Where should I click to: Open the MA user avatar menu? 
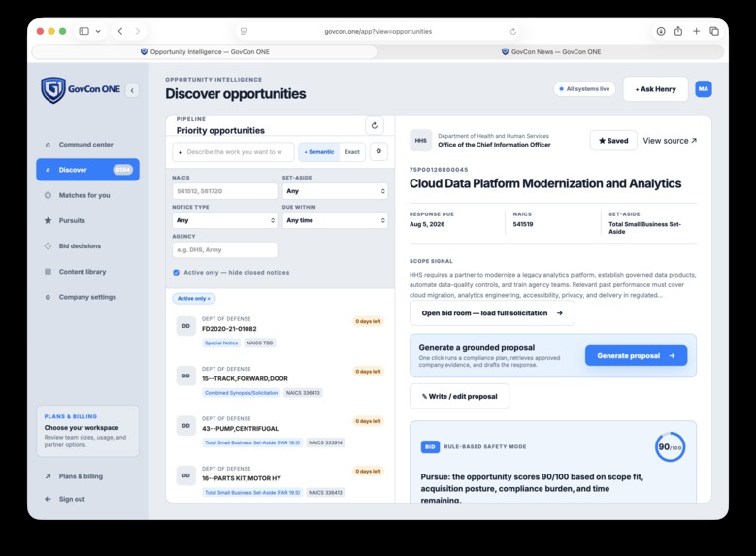[704, 88]
